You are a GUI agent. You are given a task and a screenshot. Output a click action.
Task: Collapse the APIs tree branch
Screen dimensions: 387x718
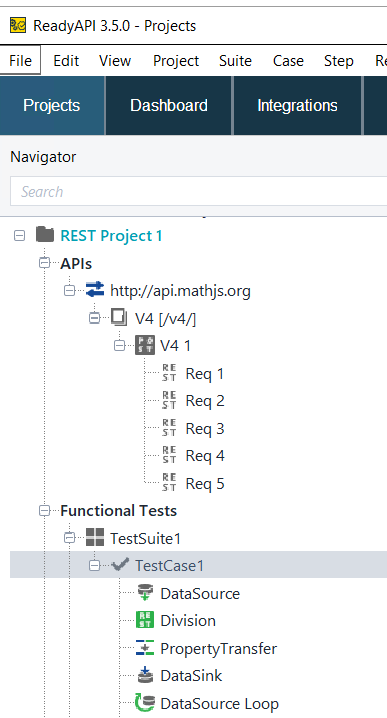pyautogui.click(x=44, y=263)
